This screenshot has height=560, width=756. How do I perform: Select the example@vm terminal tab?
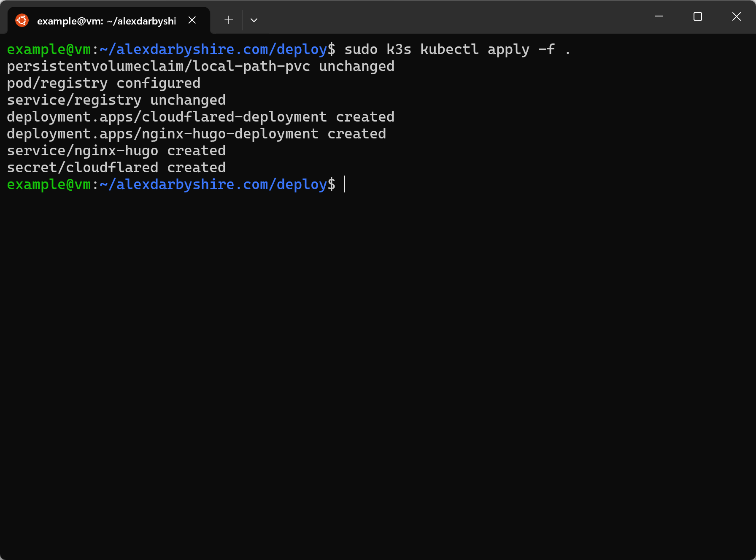tap(108, 20)
